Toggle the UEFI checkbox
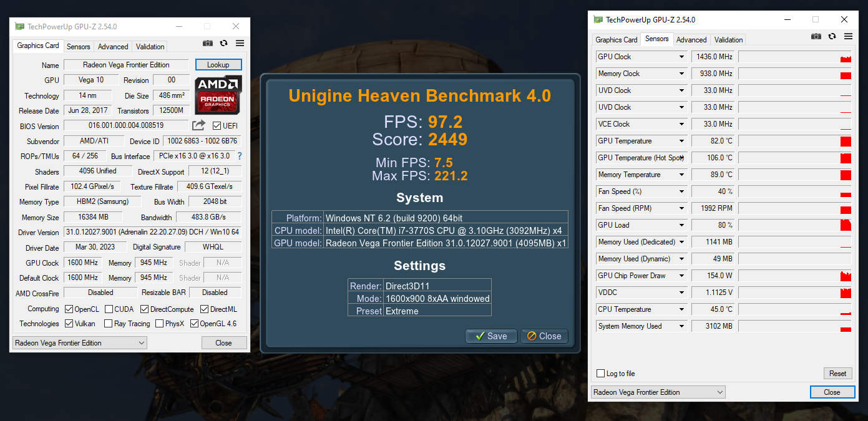Screen dimensions: 868x421 (x=217, y=126)
